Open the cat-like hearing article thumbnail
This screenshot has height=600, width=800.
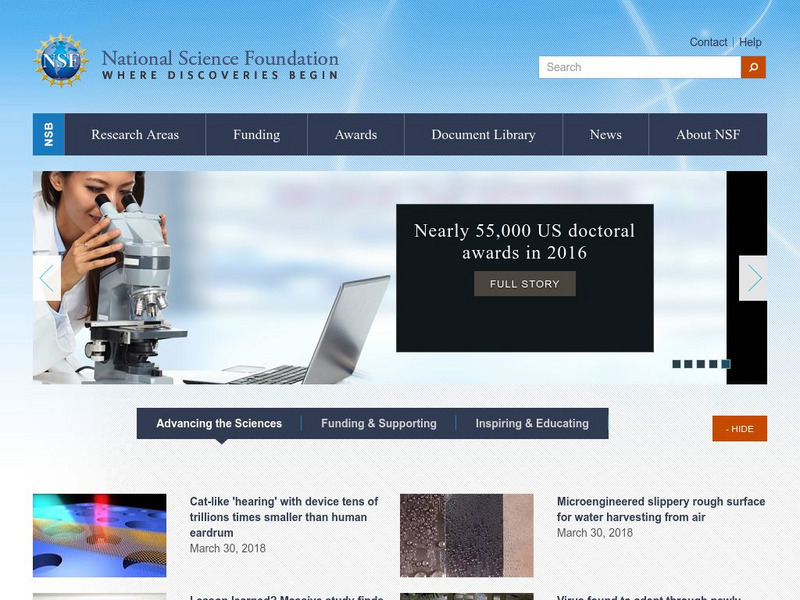[100, 535]
